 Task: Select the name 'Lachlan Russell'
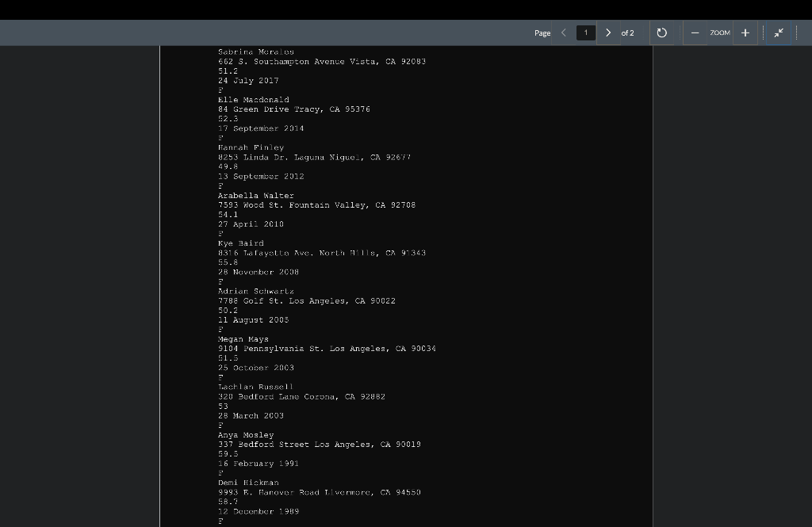point(256,388)
